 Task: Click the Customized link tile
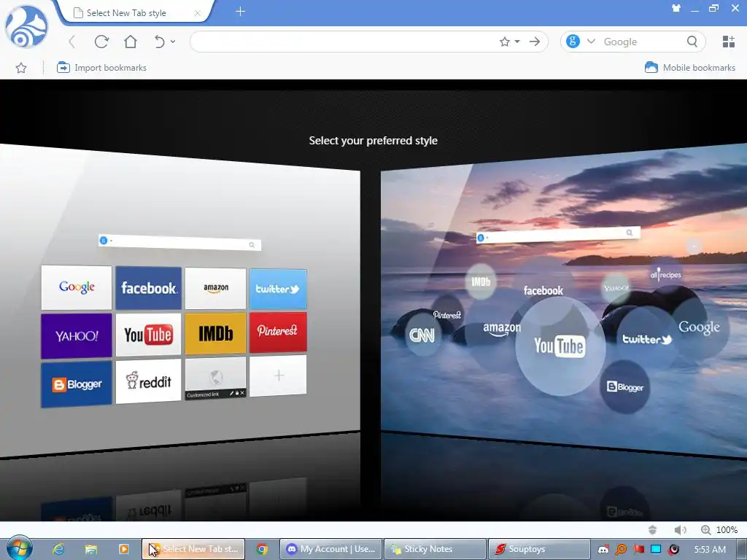point(215,378)
